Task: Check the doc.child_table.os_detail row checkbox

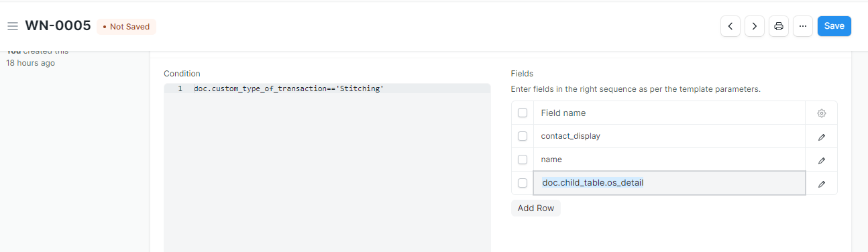Action: tap(523, 183)
